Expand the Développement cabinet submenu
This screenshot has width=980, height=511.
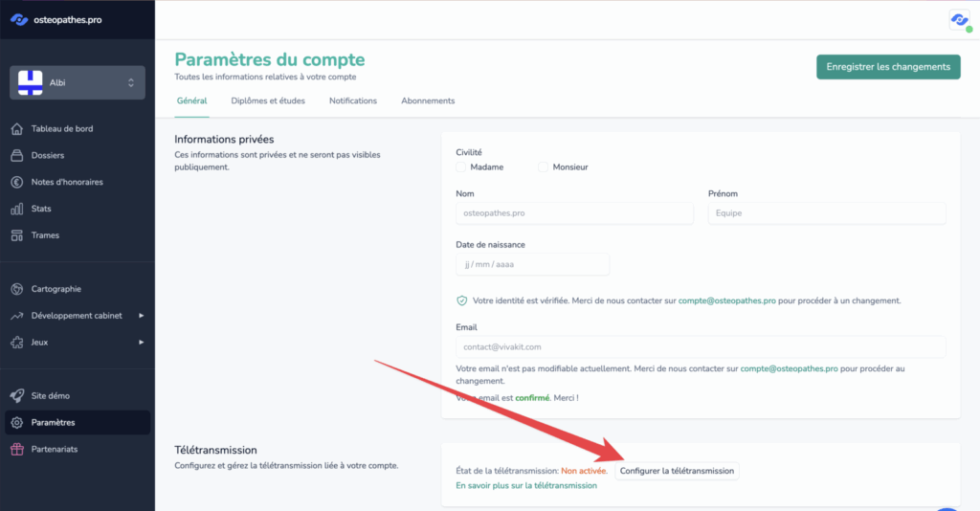141,316
